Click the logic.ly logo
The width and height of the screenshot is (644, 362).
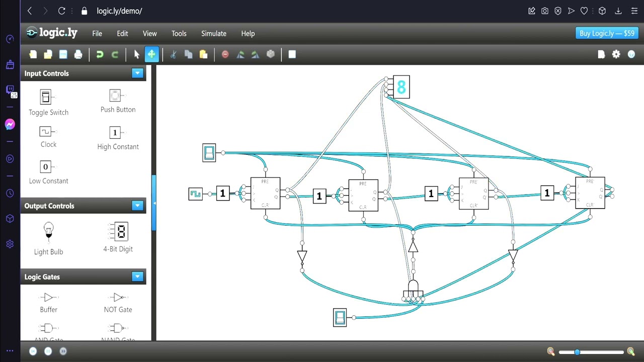pos(52,33)
